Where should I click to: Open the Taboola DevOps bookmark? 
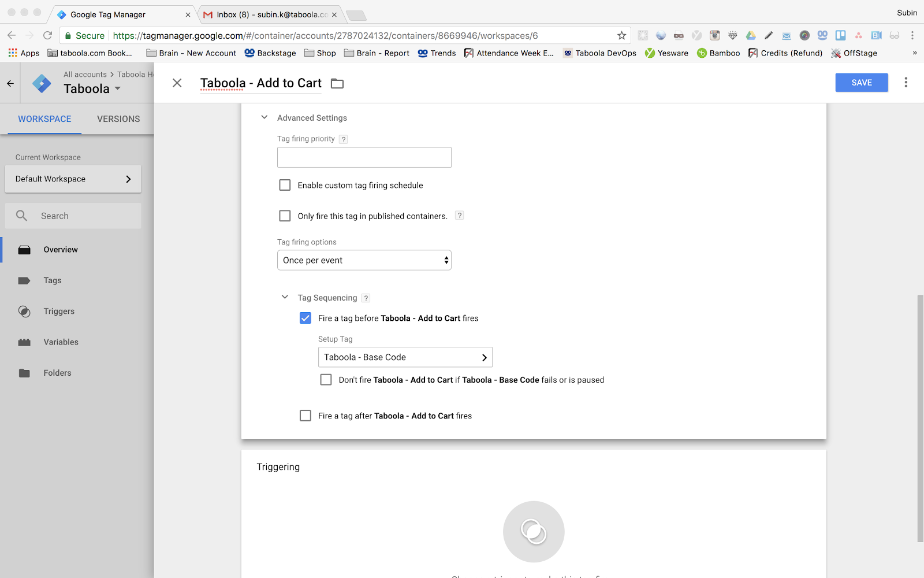click(x=599, y=53)
